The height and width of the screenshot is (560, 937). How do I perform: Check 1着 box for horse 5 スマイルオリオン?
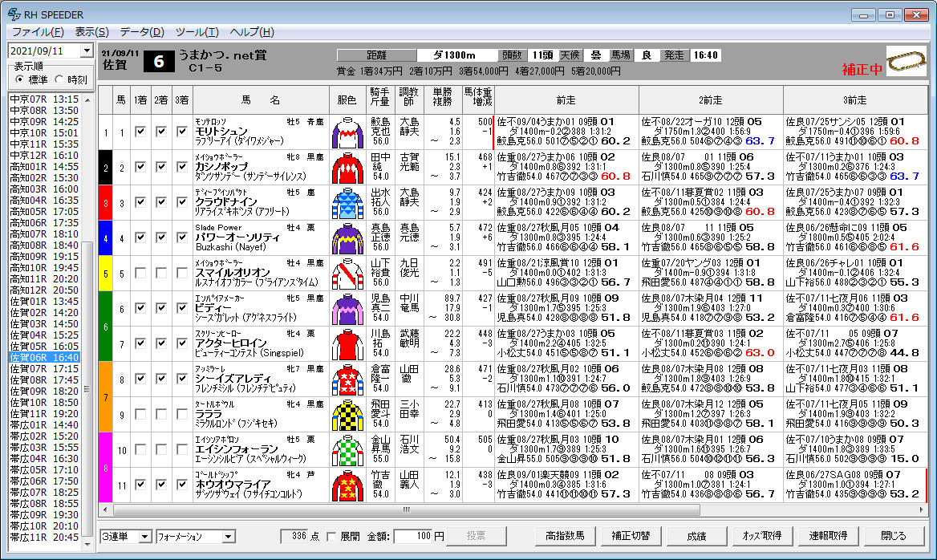tap(140, 273)
